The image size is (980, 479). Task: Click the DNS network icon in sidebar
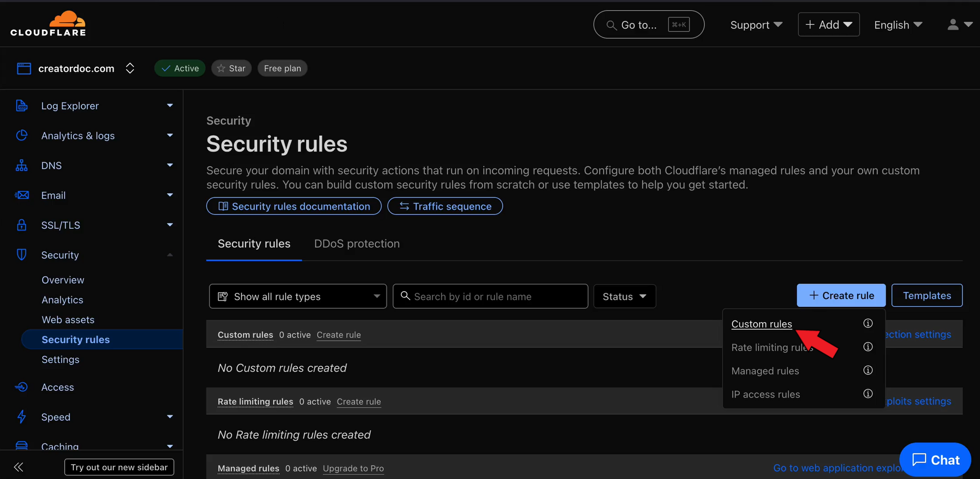click(22, 165)
